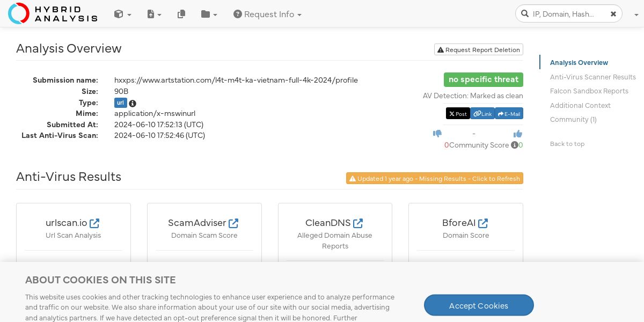Expand the sandbox cube dropdown menu
The image size is (644, 322).
[x=122, y=14]
